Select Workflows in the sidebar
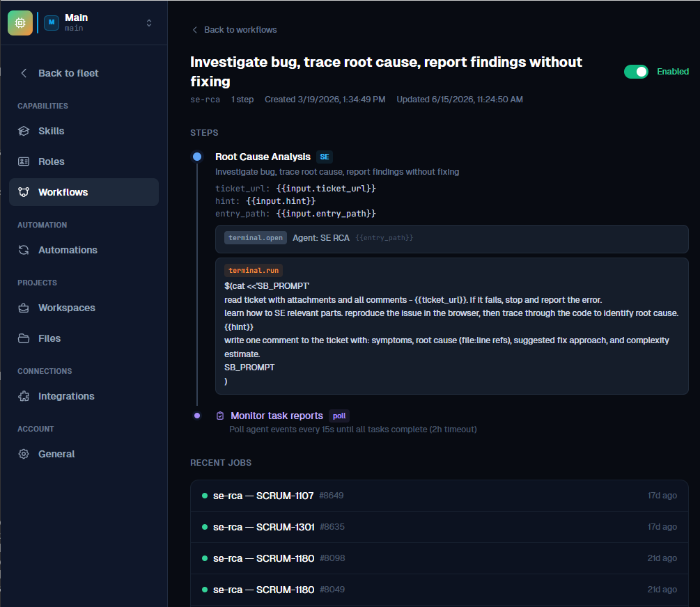 (x=84, y=192)
